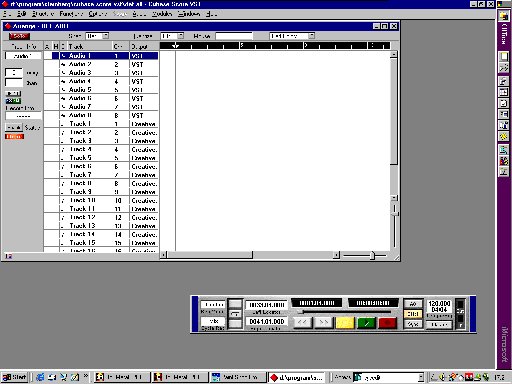This screenshot has height=384, width=512.
Task: Select the Track 1 MIDI track row
Action: (x=101, y=124)
